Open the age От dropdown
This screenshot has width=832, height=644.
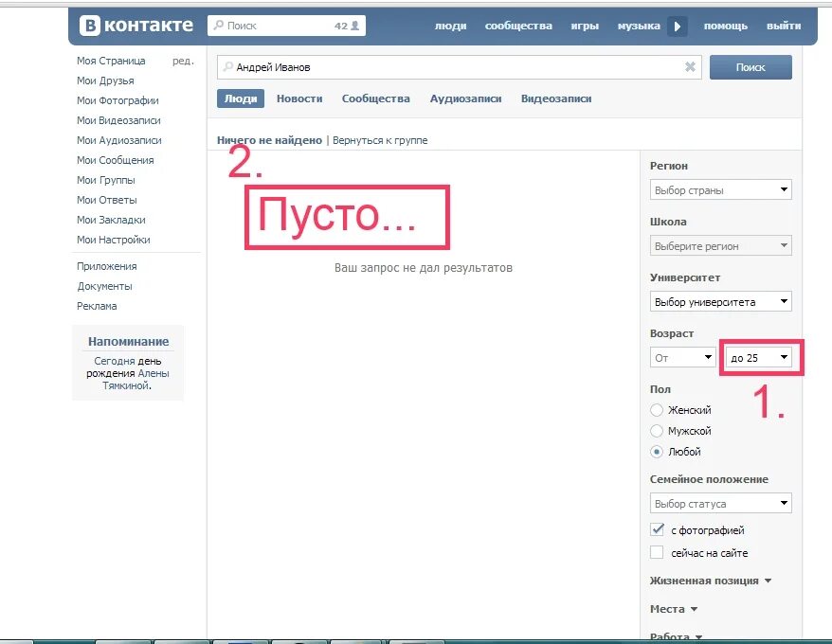[x=683, y=357]
